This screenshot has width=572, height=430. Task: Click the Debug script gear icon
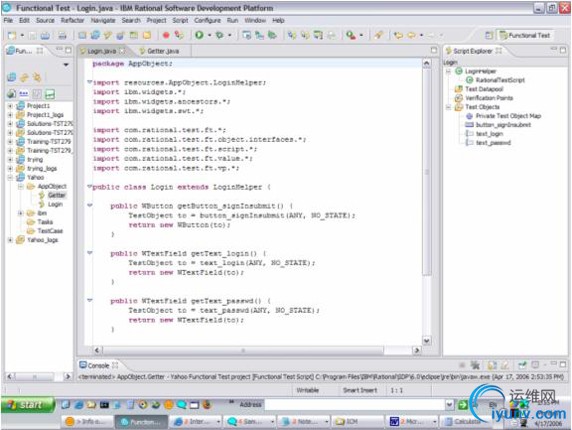pos(220,35)
